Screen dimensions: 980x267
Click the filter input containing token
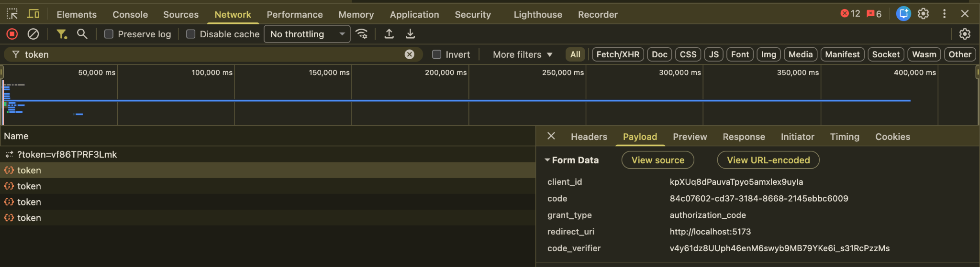(213, 54)
